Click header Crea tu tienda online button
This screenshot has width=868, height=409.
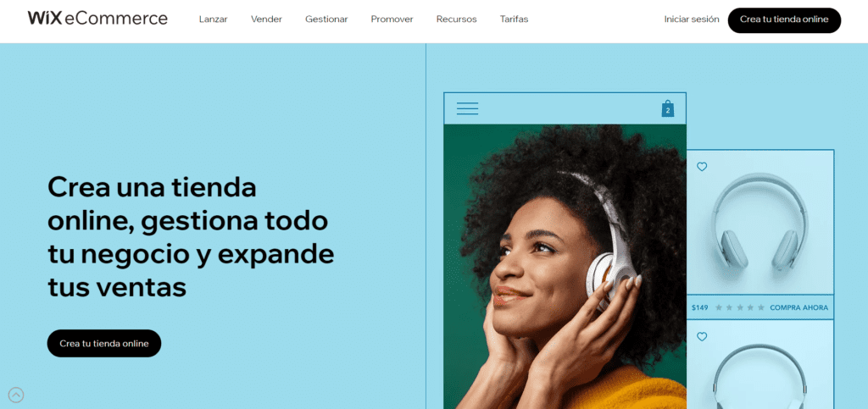[x=784, y=19]
